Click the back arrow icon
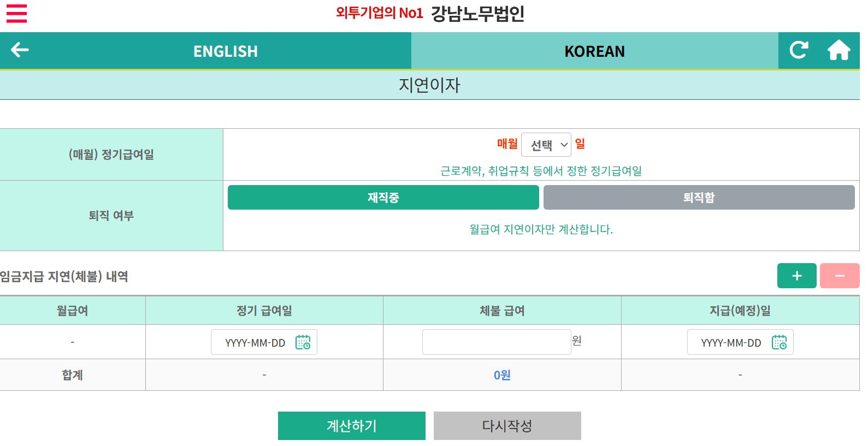868x446 pixels. (x=20, y=50)
